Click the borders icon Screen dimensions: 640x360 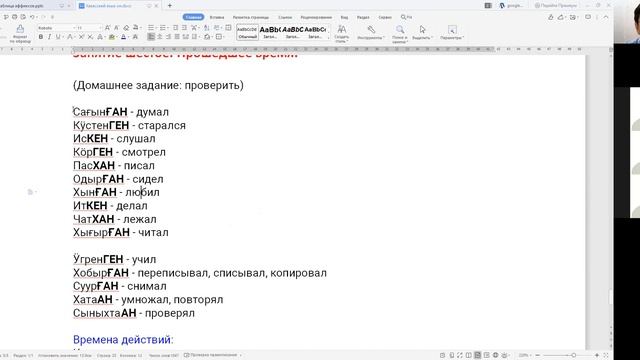coord(219,37)
